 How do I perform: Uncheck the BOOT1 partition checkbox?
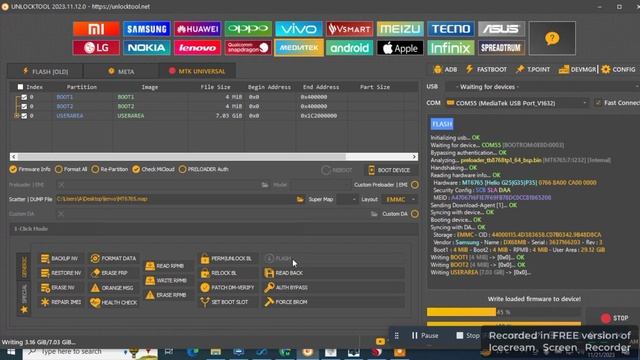coord(24,97)
